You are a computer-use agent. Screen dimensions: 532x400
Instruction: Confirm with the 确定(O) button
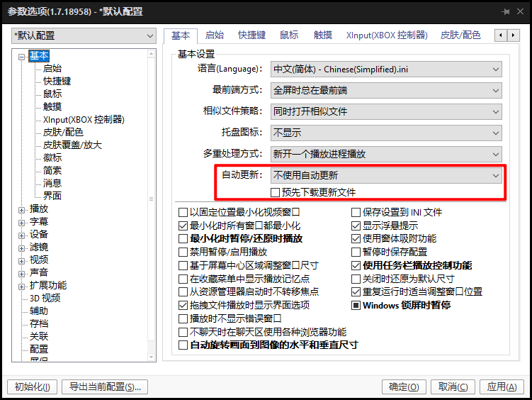[404, 387]
